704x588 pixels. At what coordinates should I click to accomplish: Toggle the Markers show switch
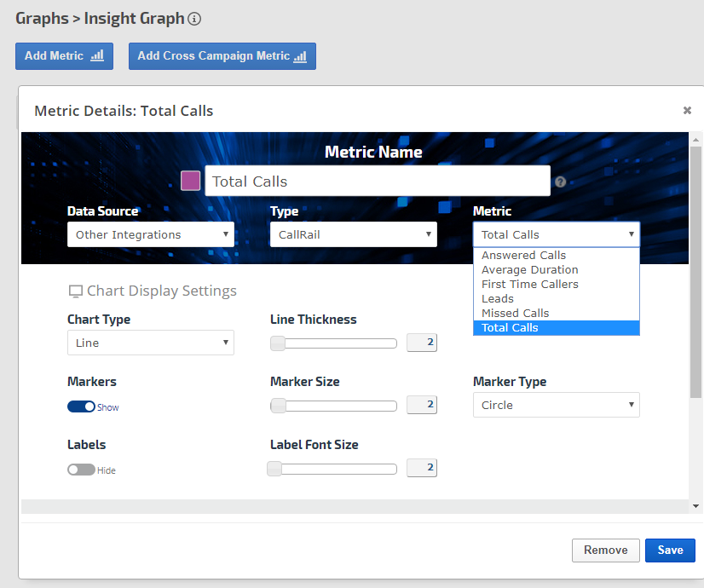[81, 406]
